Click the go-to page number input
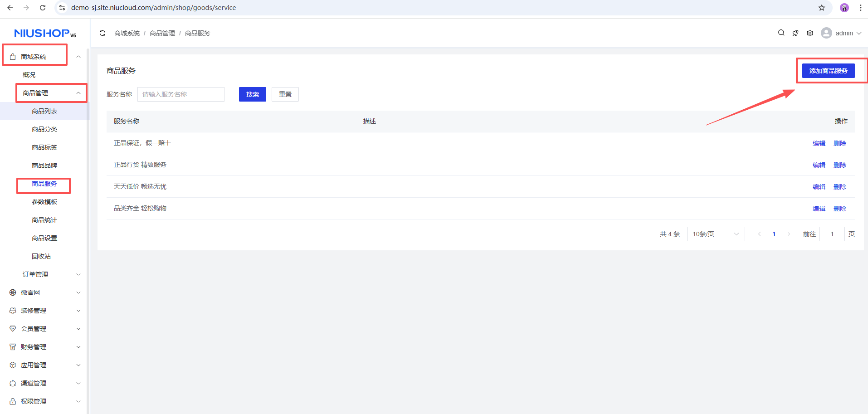The height and width of the screenshot is (414, 868). [x=832, y=234]
